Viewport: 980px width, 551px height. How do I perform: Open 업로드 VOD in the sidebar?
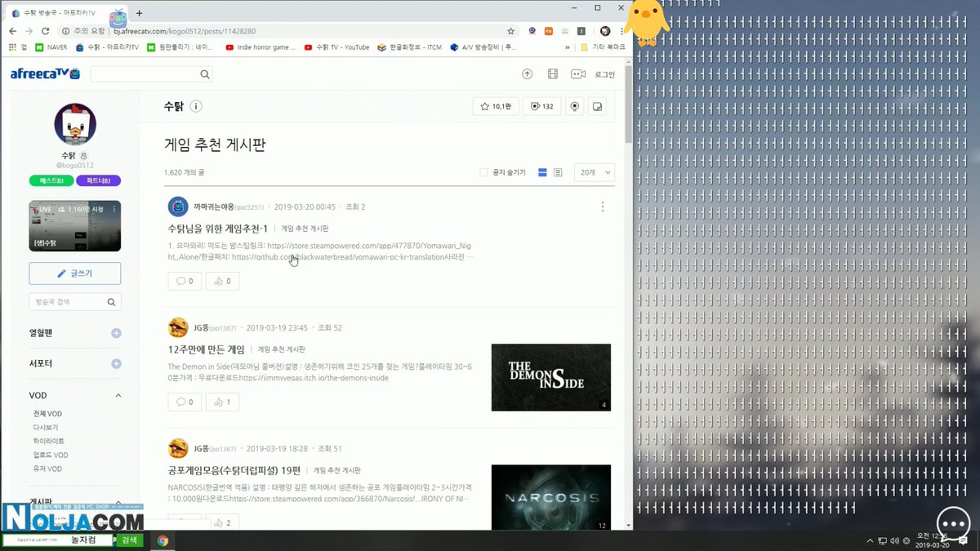(51, 455)
